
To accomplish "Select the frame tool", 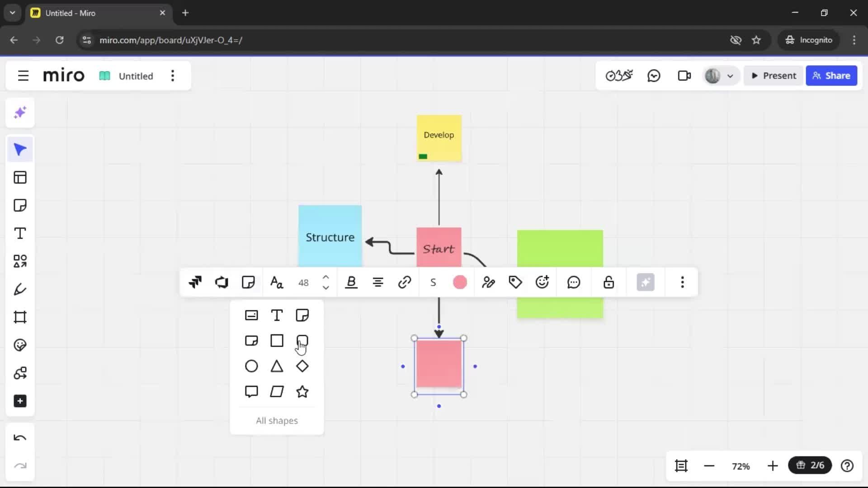I will (20, 317).
